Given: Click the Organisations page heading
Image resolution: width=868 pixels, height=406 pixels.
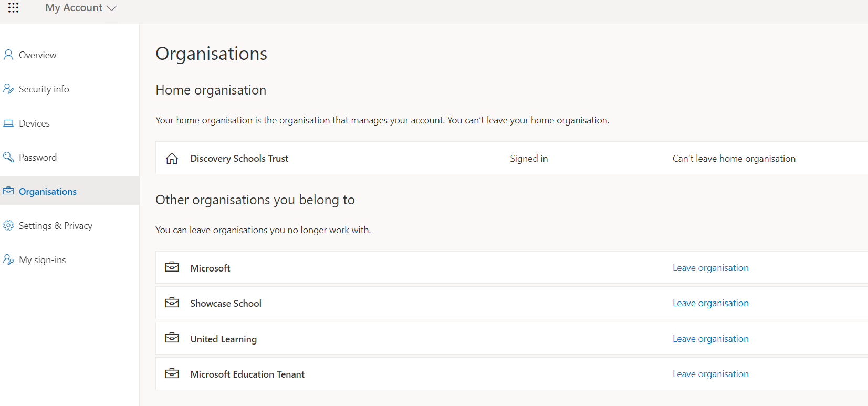Looking at the screenshot, I should click(x=212, y=54).
